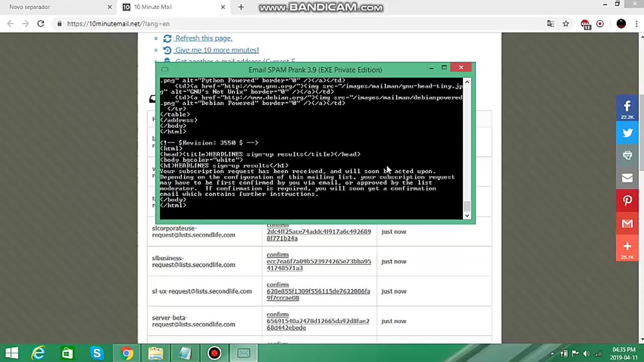
Task: Share the page on Pinterest
Action: [627, 201]
